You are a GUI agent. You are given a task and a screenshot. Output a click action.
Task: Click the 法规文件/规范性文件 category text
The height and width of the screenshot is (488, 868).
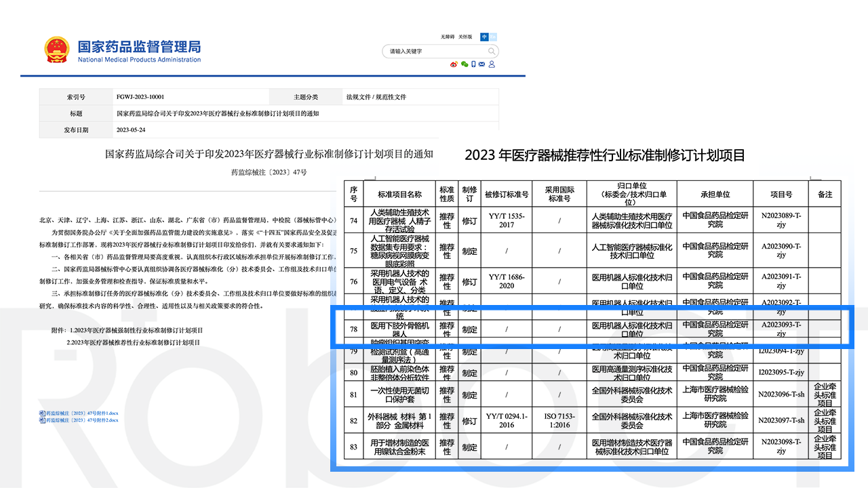(x=376, y=97)
